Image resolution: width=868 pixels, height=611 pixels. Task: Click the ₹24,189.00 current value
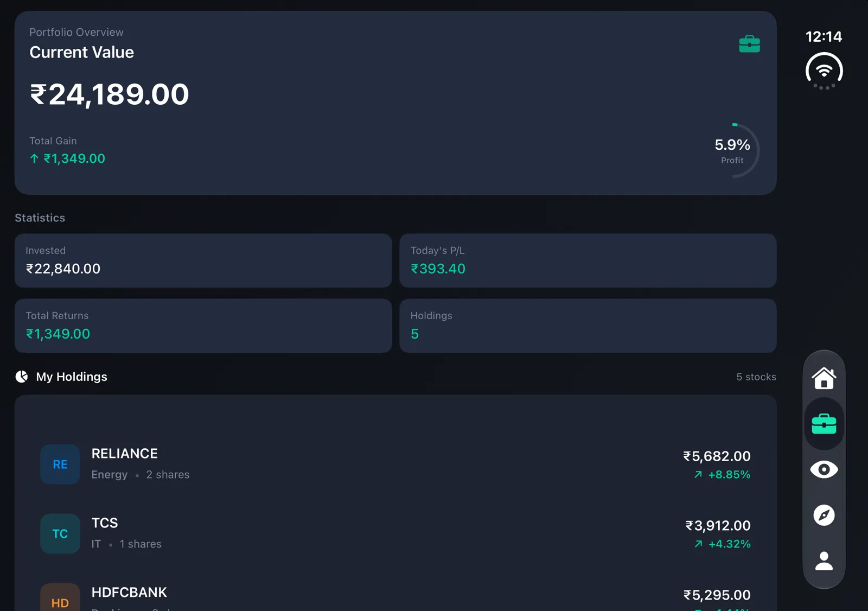click(109, 94)
